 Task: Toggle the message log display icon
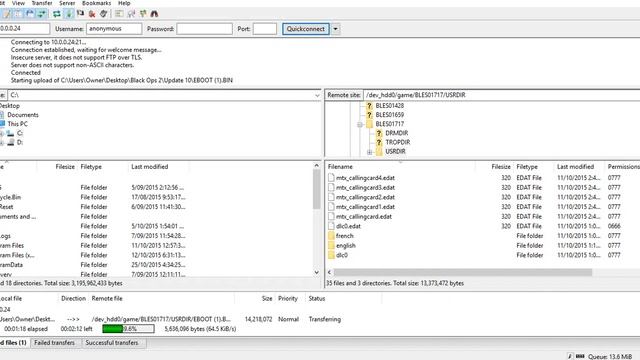pyautogui.click(x=7, y=14)
